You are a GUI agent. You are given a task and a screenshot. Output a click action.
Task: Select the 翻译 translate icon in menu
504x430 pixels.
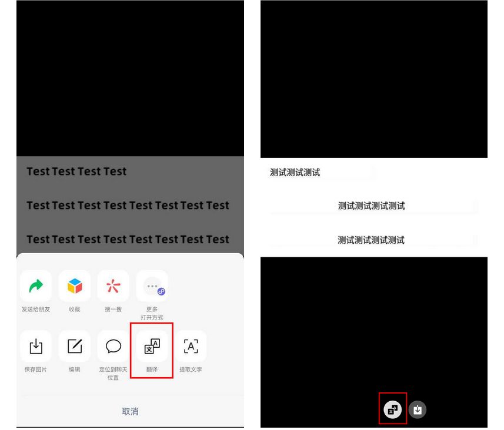coord(152,346)
